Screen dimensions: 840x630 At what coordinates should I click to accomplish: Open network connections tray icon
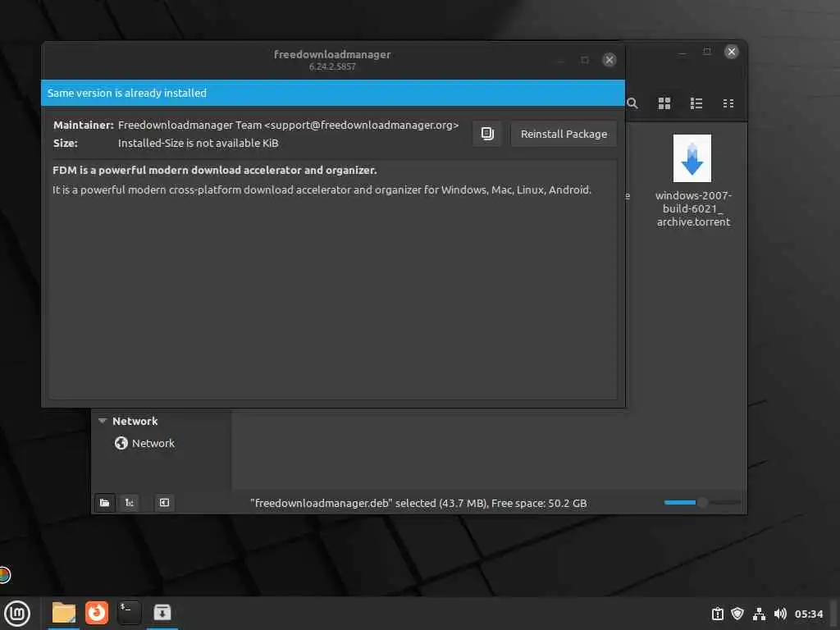click(759, 614)
